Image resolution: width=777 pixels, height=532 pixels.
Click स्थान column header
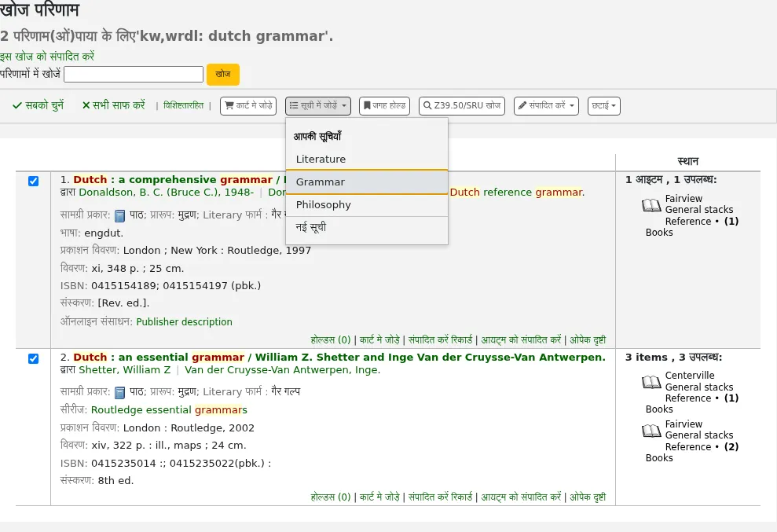[x=687, y=161]
